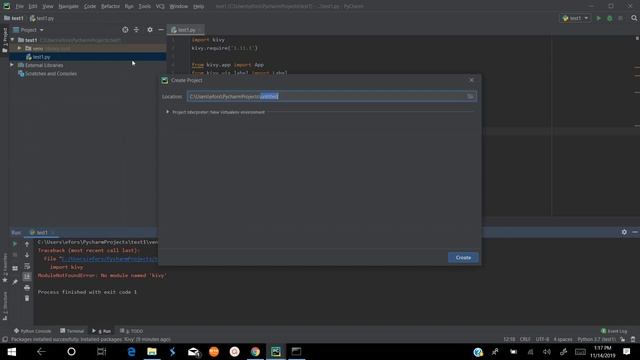Expand the venv folder
Image resolution: width=640 pixels, height=360 pixels.
[x=19, y=48]
